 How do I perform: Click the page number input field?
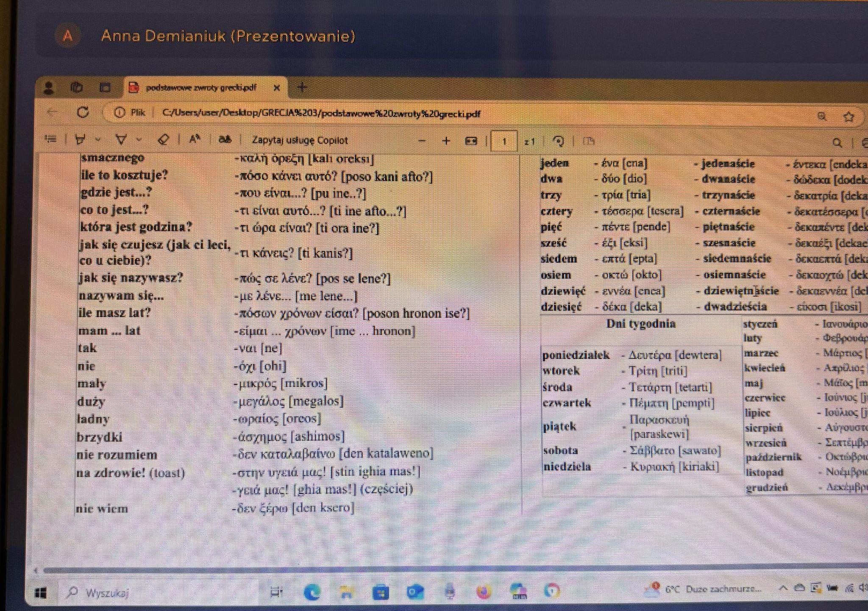(x=504, y=141)
